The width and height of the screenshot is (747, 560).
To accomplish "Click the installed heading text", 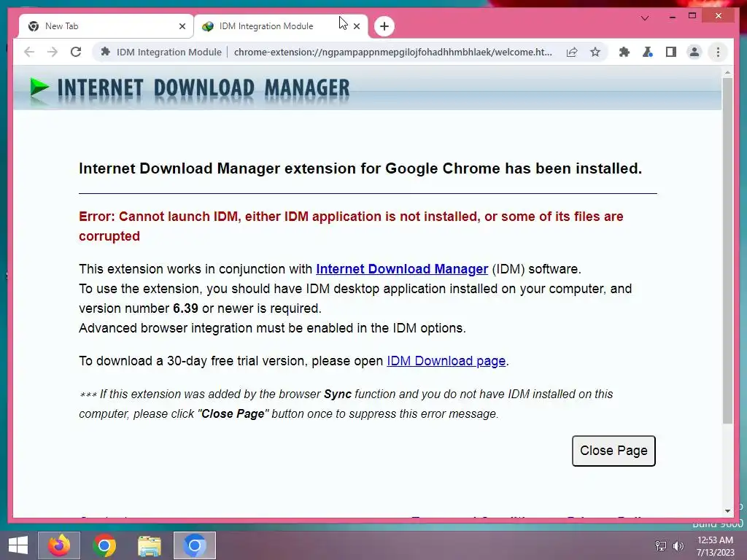I will [x=360, y=168].
